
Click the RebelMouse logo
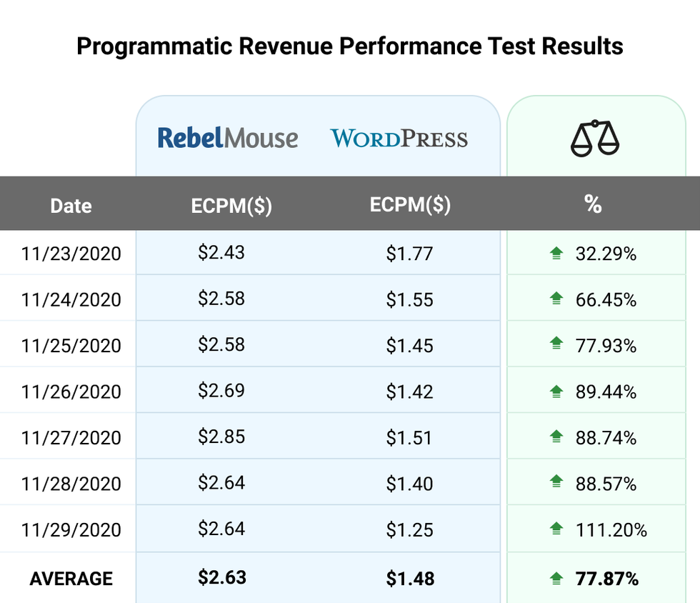[x=227, y=137]
